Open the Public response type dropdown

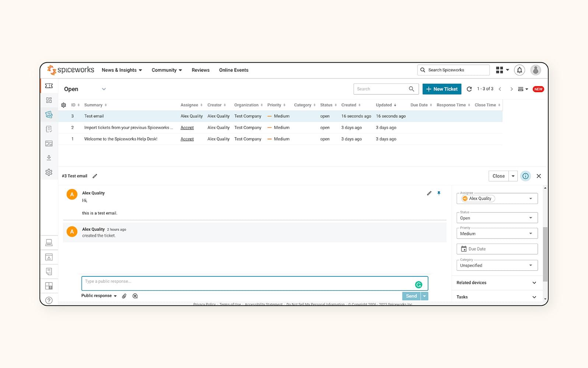tap(99, 296)
